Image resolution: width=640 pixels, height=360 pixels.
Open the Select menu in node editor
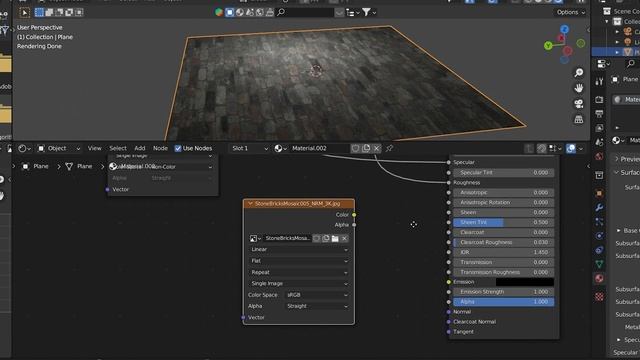[118, 149]
